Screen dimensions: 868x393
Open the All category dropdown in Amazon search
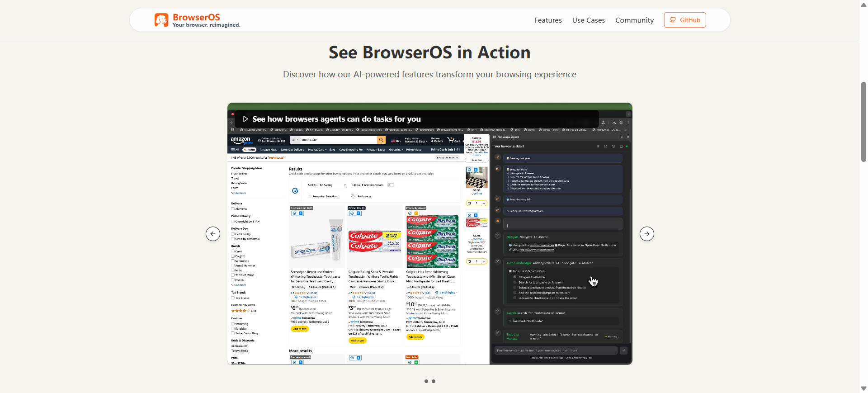295,140
